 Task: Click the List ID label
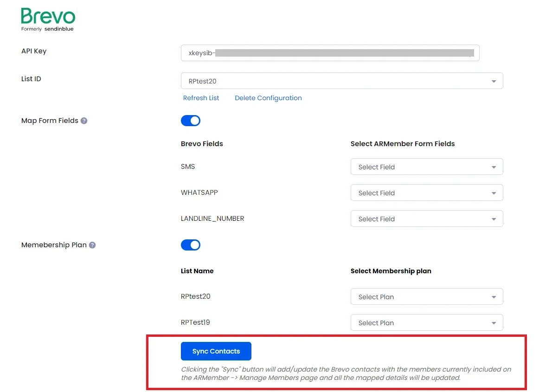[x=31, y=79]
